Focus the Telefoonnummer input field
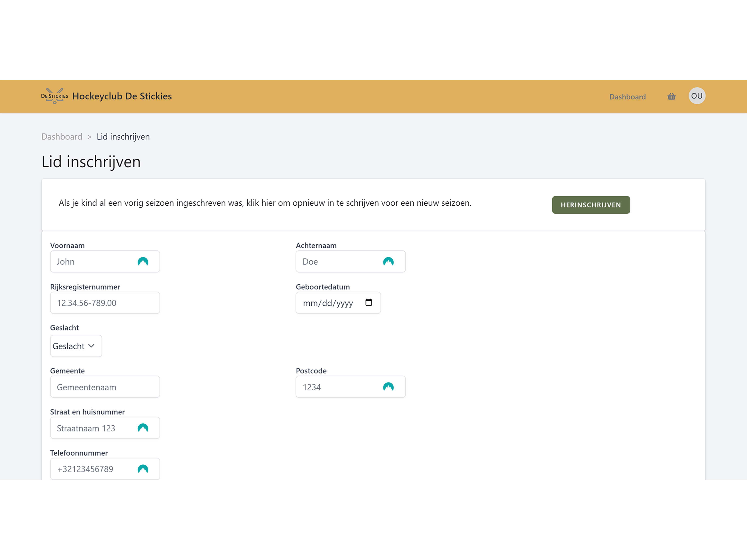This screenshot has width=747, height=560. (x=95, y=469)
